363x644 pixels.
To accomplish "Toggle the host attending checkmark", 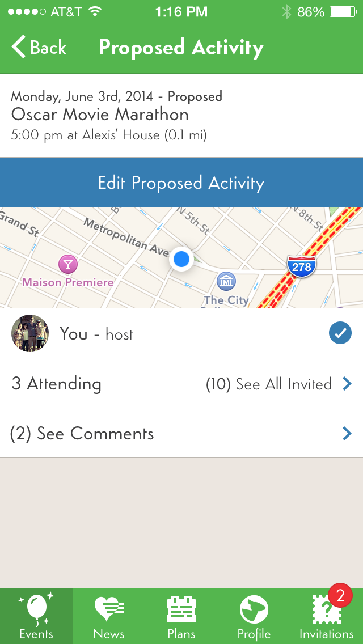I will pos(340,334).
